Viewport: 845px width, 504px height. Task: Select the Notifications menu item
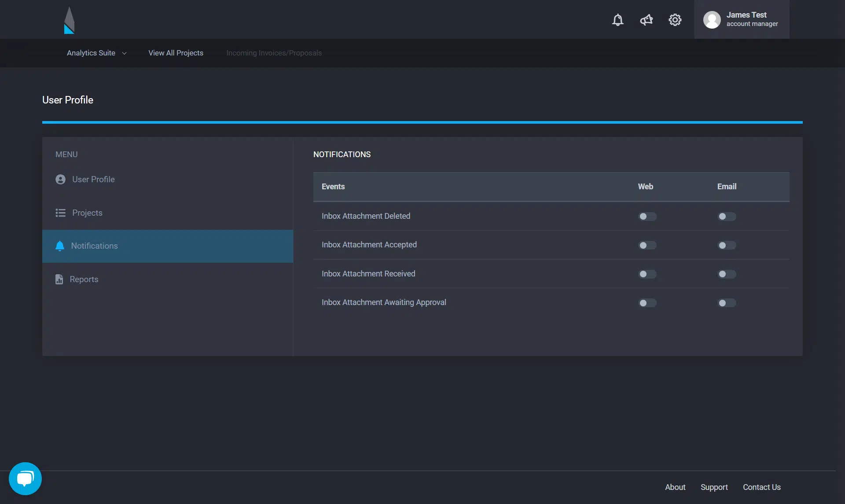coord(94,246)
